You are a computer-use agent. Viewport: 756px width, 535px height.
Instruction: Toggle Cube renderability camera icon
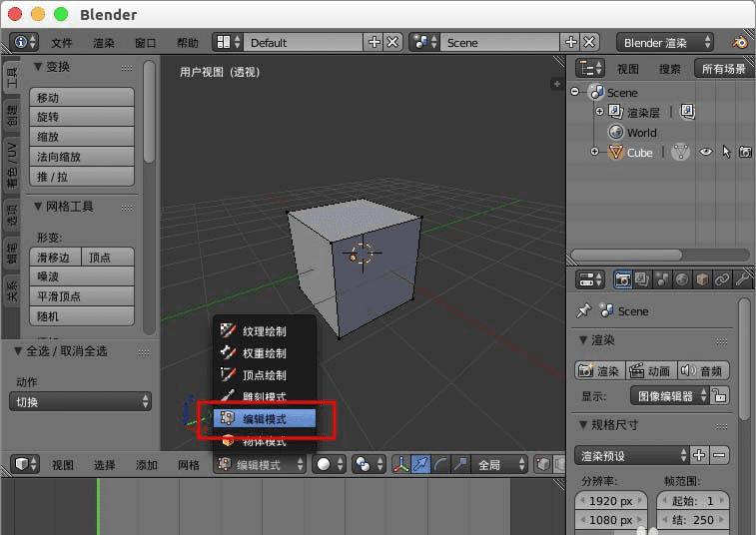745,153
